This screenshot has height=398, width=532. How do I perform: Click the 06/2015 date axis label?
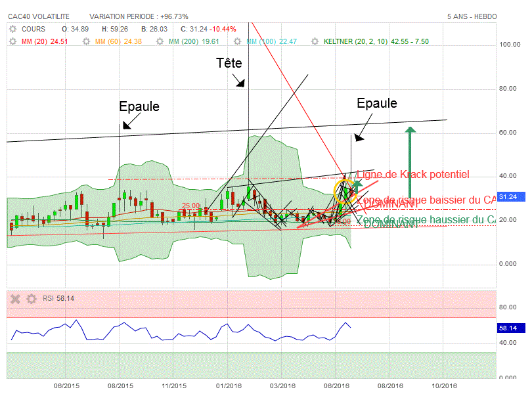[x=66, y=386]
